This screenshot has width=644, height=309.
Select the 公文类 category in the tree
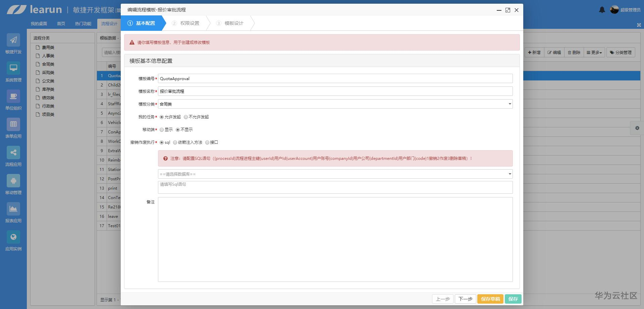click(x=48, y=81)
